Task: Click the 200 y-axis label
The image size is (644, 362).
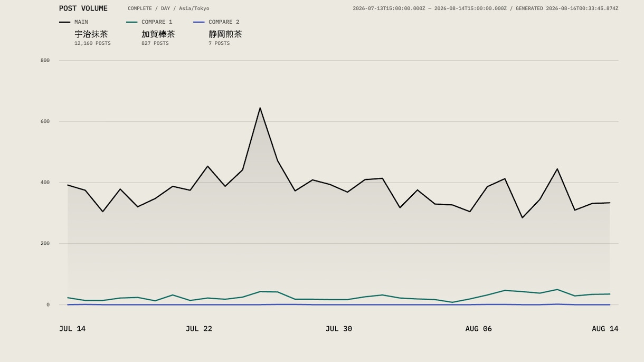Action: 45,244
